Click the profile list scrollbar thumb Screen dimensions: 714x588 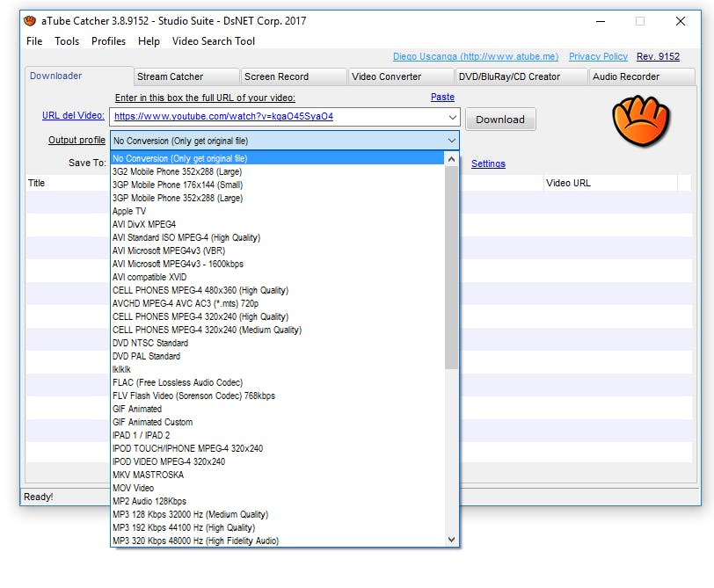point(451,267)
